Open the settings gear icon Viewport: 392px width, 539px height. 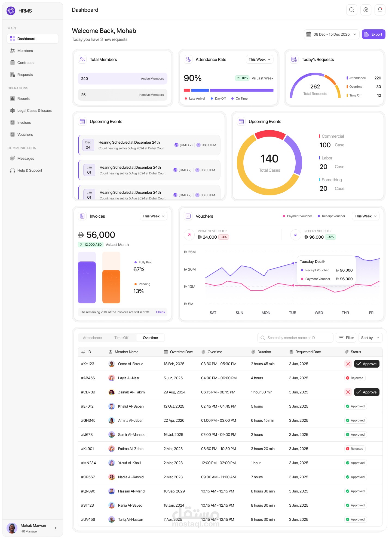(366, 10)
